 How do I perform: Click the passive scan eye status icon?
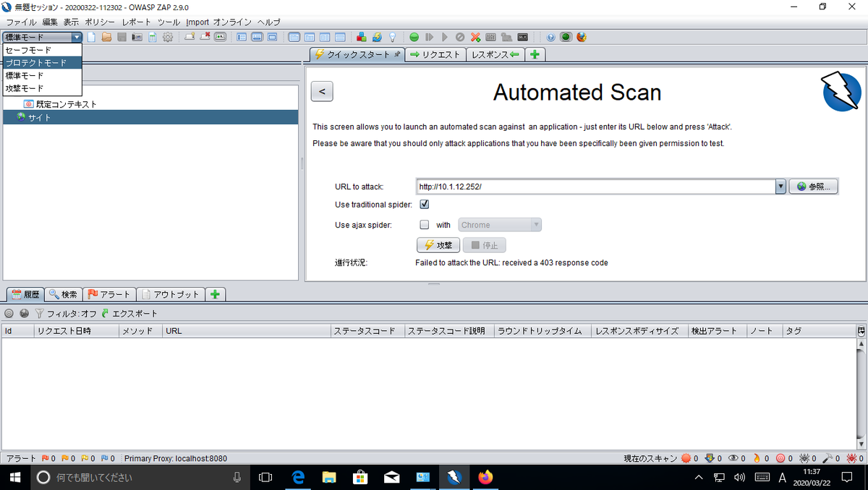[x=733, y=458]
